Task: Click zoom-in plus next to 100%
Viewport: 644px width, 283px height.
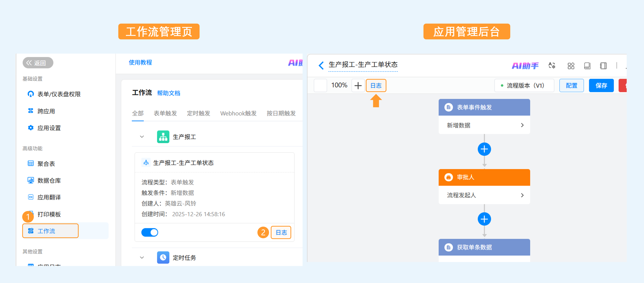Action: pyautogui.click(x=358, y=86)
